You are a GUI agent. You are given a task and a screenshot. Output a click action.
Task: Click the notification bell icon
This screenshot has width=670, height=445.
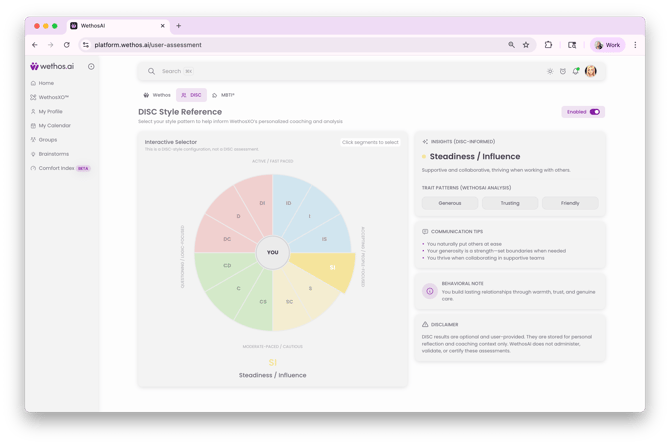[576, 71]
